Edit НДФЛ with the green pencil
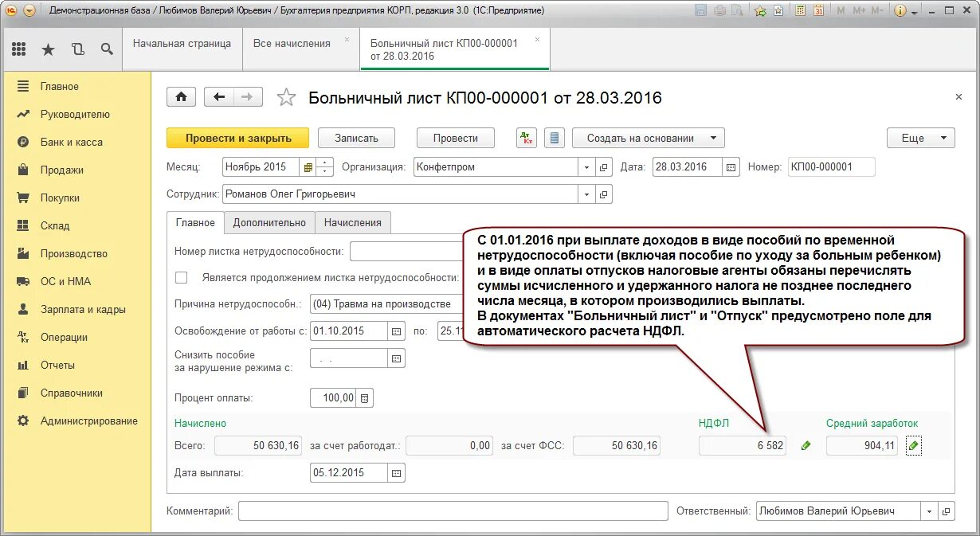Viewport: 980px width, 536px height. (x=806, y=446)
